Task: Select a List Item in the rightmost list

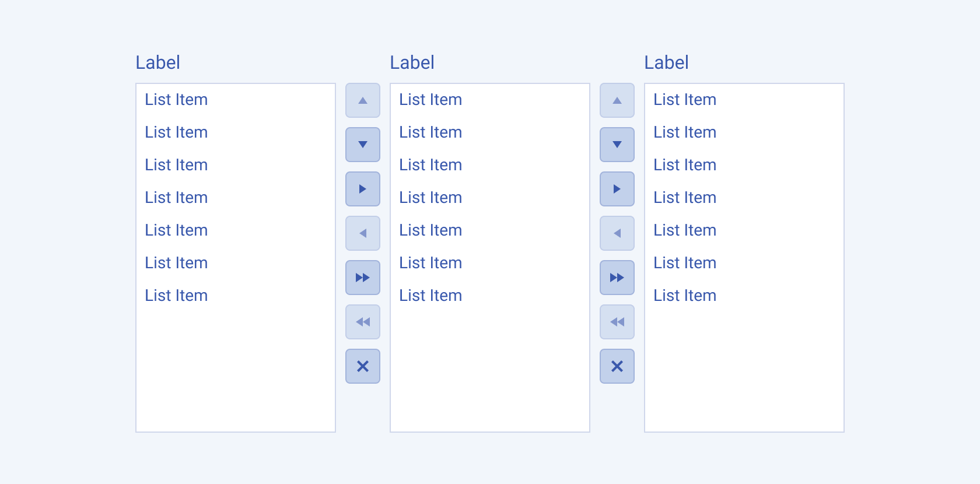Action: point(685,165)
